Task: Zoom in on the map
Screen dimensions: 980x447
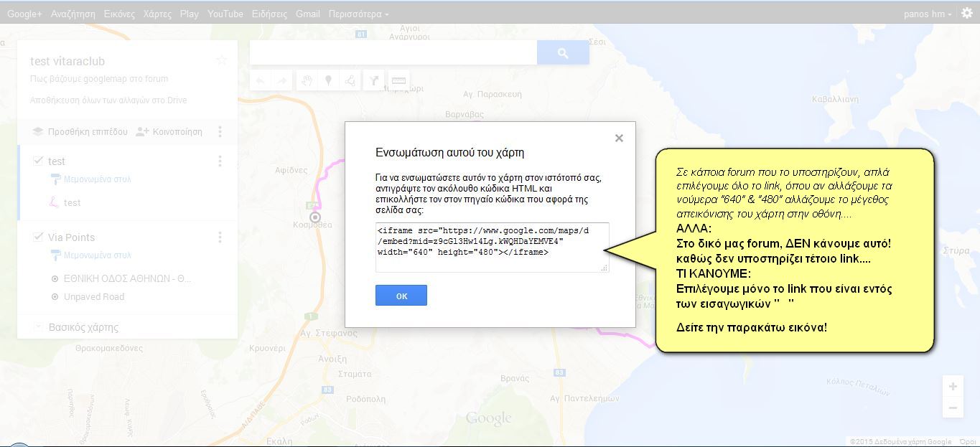Action: point(953,386)
